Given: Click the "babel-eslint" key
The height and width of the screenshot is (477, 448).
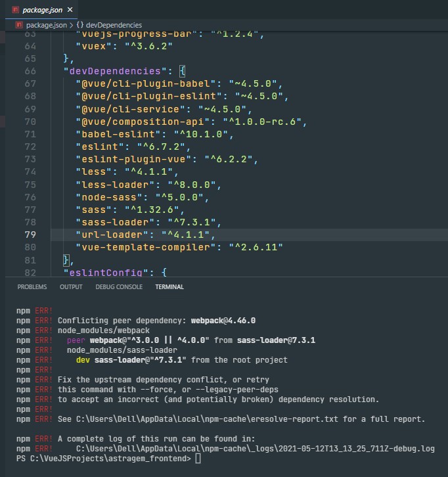Looking at the screenshot, I should tap(118, 134).
